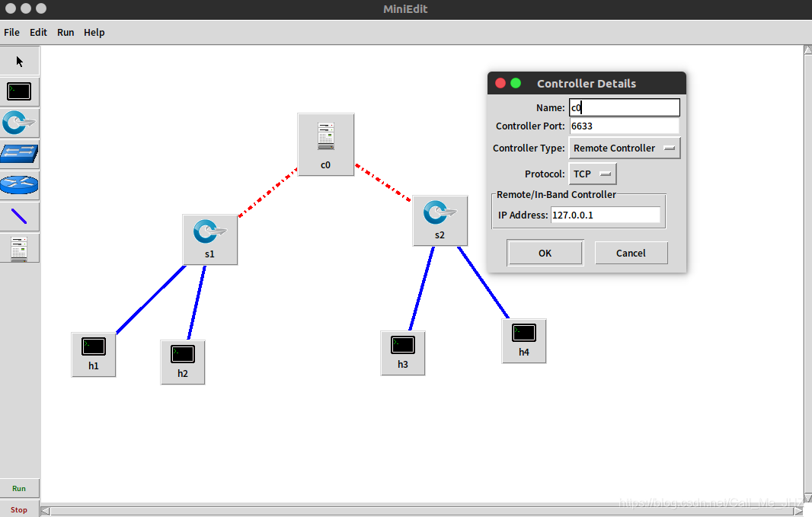The image size is (812, 517).
Task: Cancel the Controller Details dialog
Action: (631, 253)
